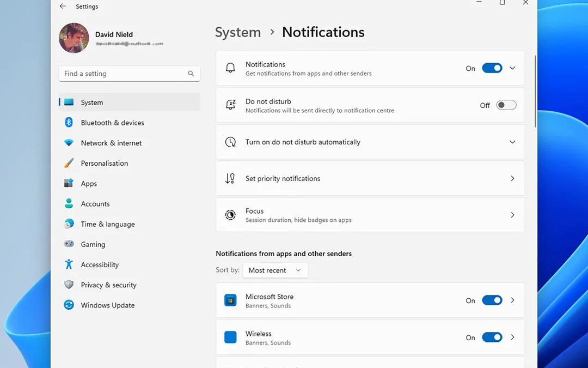The width and height of the screenshot is (588, 368).
Task: Disable Microsoft Store notifications toggle
Action: pyautogui.click(x=492, y=300)
